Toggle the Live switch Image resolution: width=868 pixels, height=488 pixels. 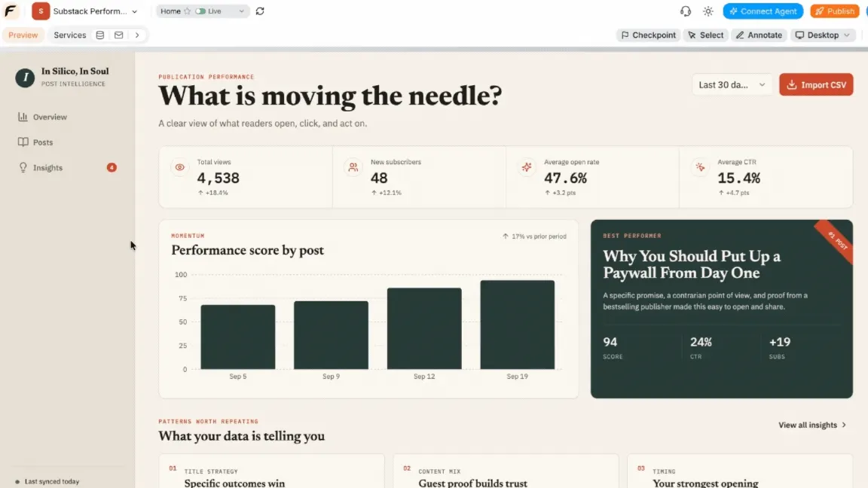200,11
